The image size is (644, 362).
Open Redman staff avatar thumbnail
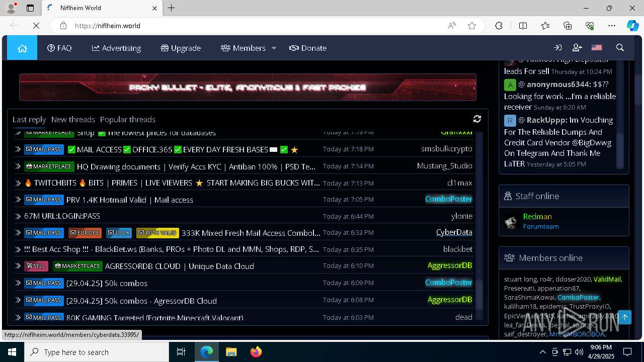(x=512, y=221)
